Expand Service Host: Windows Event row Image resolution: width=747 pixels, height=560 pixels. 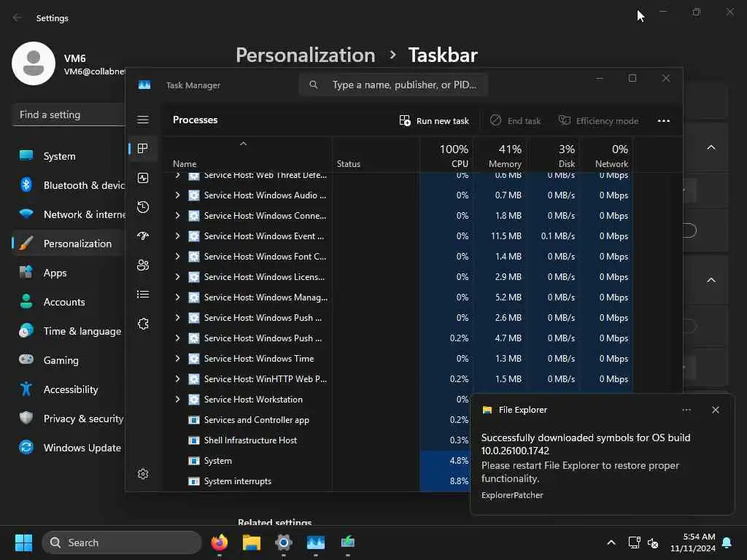177,236
